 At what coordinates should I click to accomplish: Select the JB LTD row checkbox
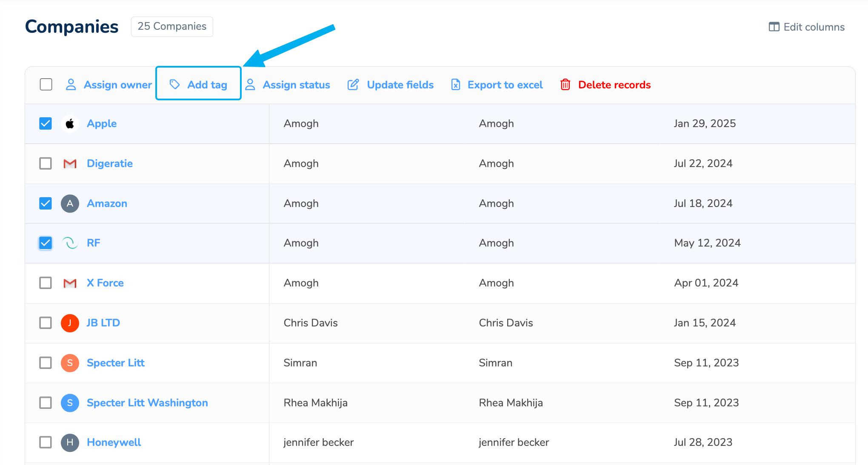point(46,323)
